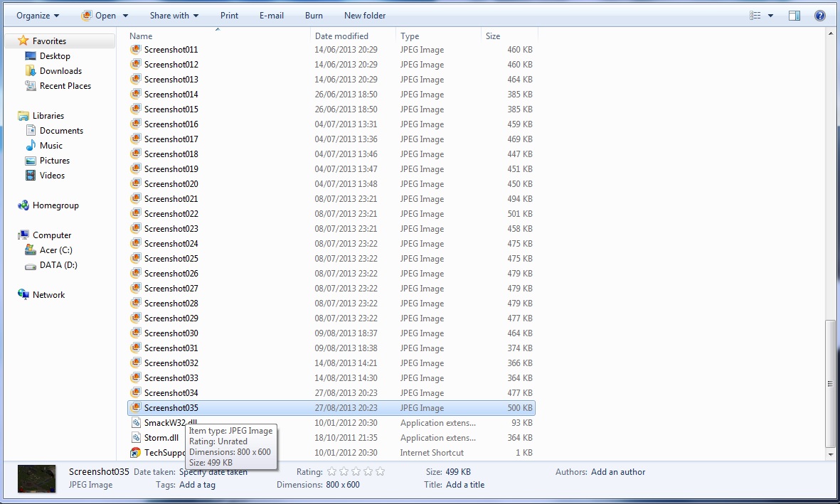Viewport: 840px width, 504px height.
Task: Open the Organize dropdown menu
Action: point(38,16)
